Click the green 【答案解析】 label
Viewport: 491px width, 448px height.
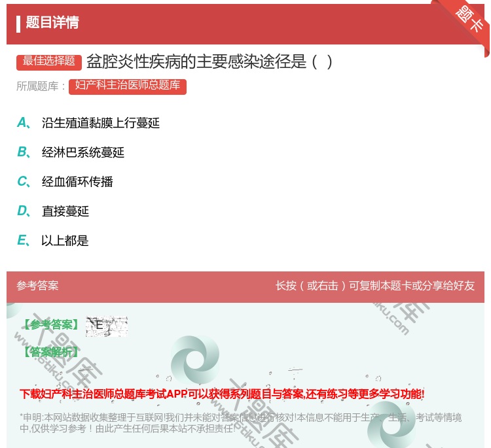point(50,352)
